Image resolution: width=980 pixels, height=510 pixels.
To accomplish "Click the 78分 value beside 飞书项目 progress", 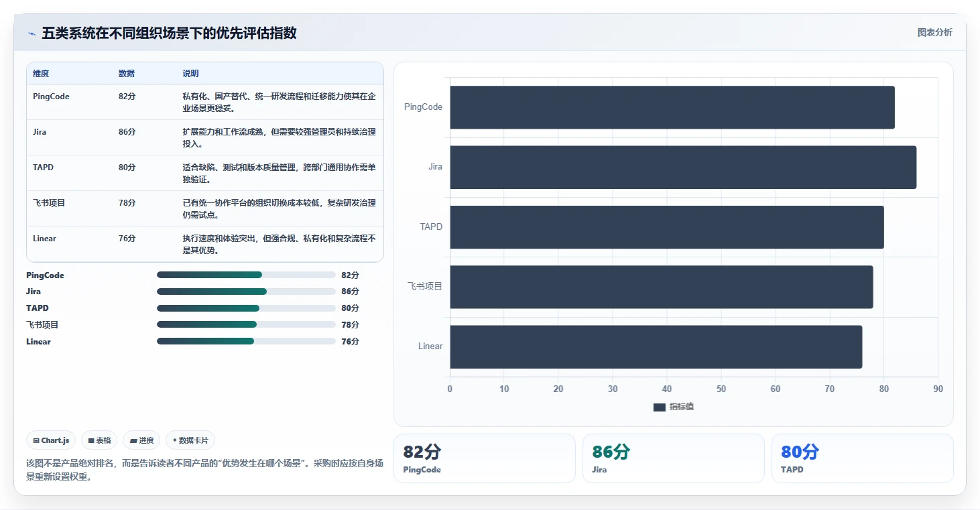I will click(350, 325).
